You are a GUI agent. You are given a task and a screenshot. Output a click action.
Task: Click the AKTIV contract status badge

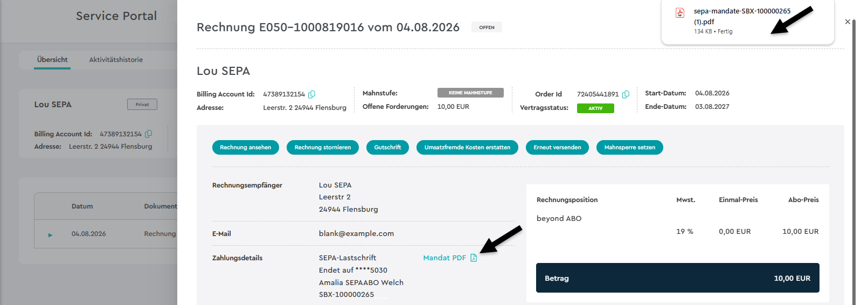[595, 108]
